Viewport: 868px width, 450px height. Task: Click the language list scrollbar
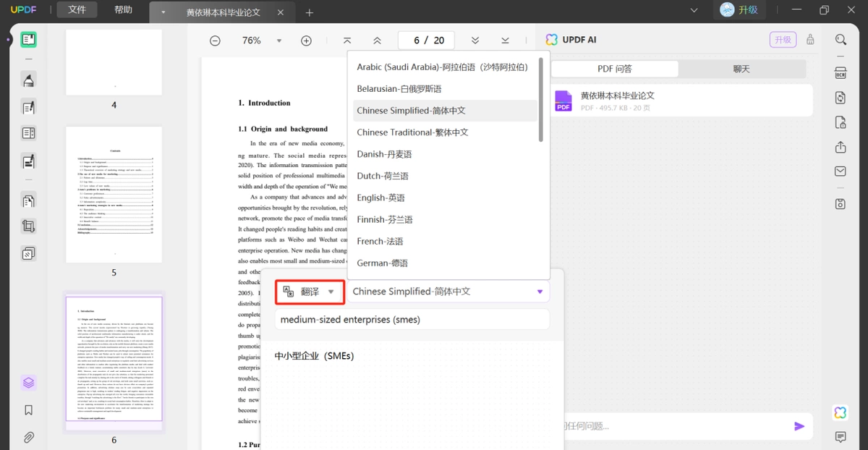tap(541, 98)
